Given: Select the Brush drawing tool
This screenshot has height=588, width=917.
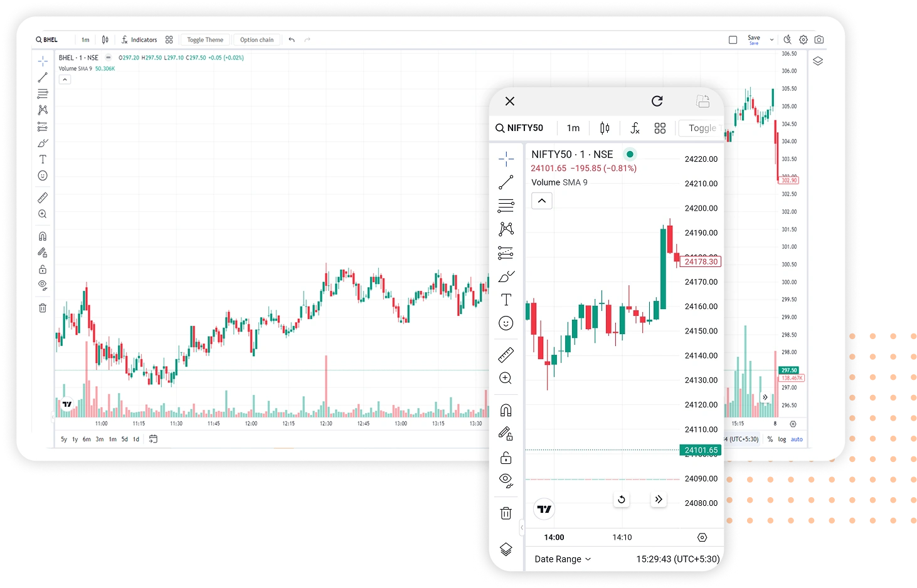Looking at the screenshot, I should point(43,143).
